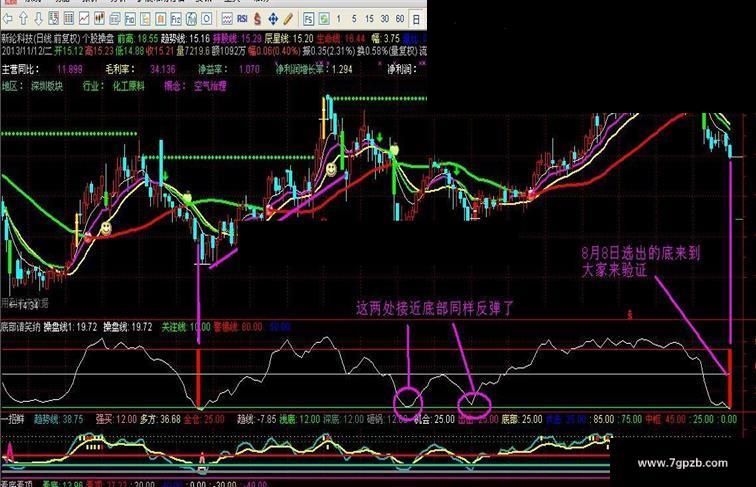The image size is (756, 487).
Task: Click the 趋势线 38.75 indicator value
Action: (x=59, y=419)
